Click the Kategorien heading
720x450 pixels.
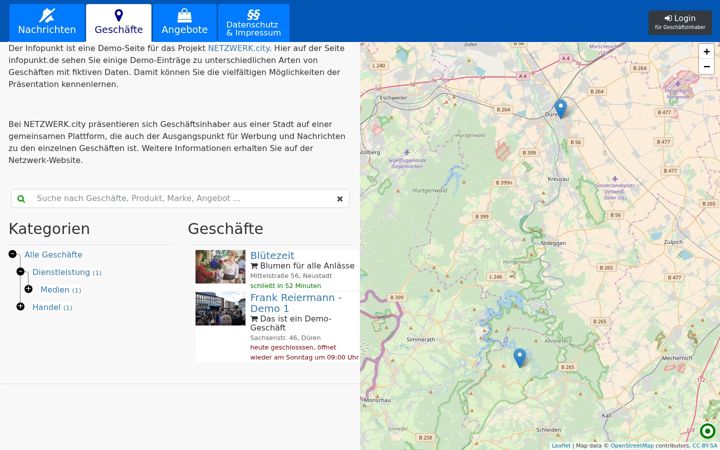[x=49, y=229]
